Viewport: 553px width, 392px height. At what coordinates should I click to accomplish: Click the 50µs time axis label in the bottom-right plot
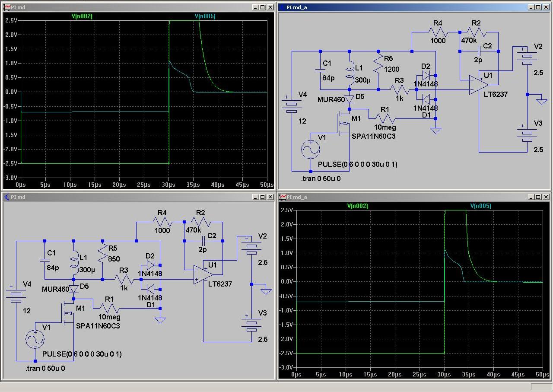click(x=542, y=374)
